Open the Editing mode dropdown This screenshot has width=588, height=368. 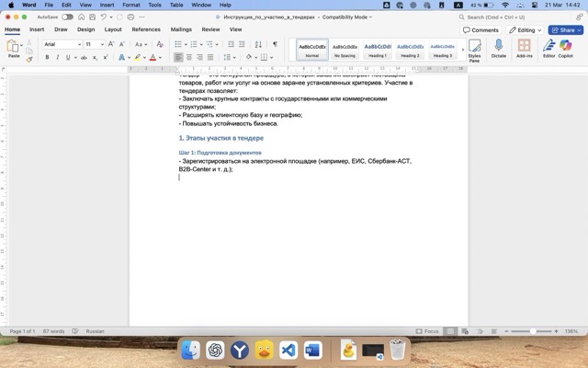(524, 29)
